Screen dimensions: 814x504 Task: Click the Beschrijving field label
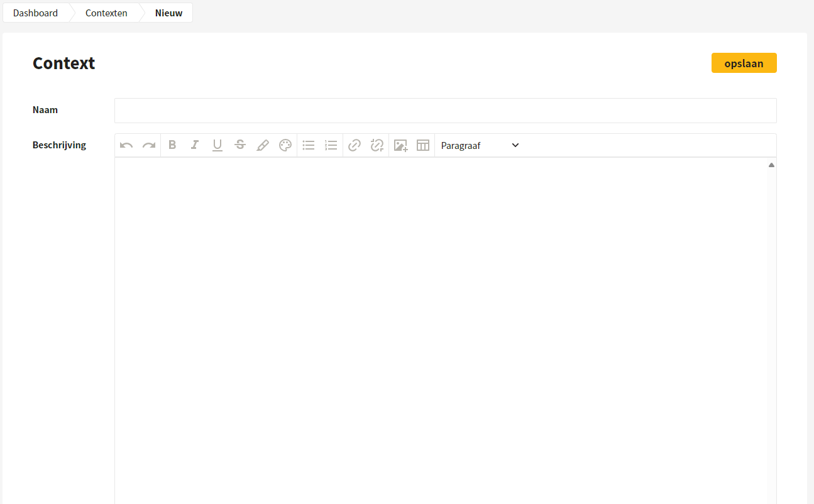(59, 145)
